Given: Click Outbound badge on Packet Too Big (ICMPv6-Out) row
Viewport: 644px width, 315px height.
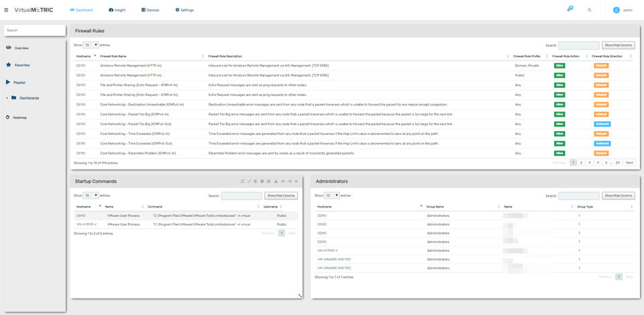Looking at the screenshot, I should 602,124.
